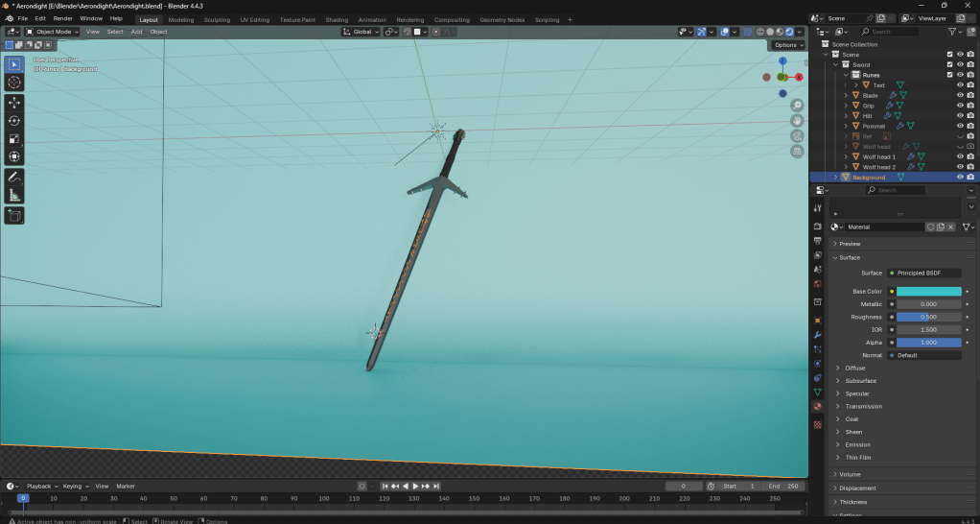Viewport: 980px width, 524px height.
Task: Click the Base Color swatch
Action: click(x=928, y=291)
